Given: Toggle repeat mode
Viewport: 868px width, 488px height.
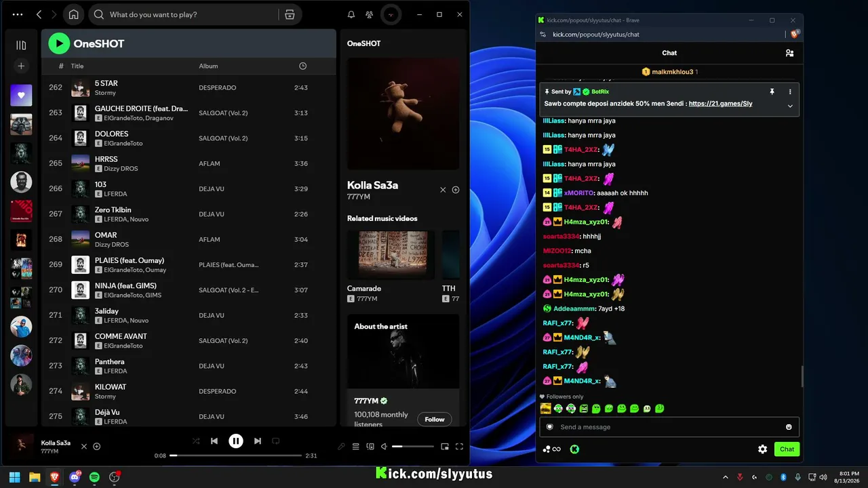Looking at the screenshot, I should [x=275, y=441].
